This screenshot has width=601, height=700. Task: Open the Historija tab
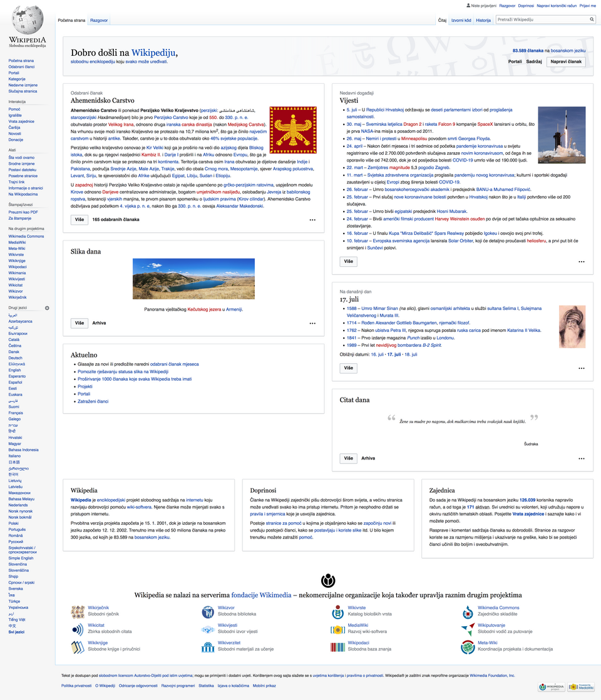pyautogui.click(x=483, y=20)
